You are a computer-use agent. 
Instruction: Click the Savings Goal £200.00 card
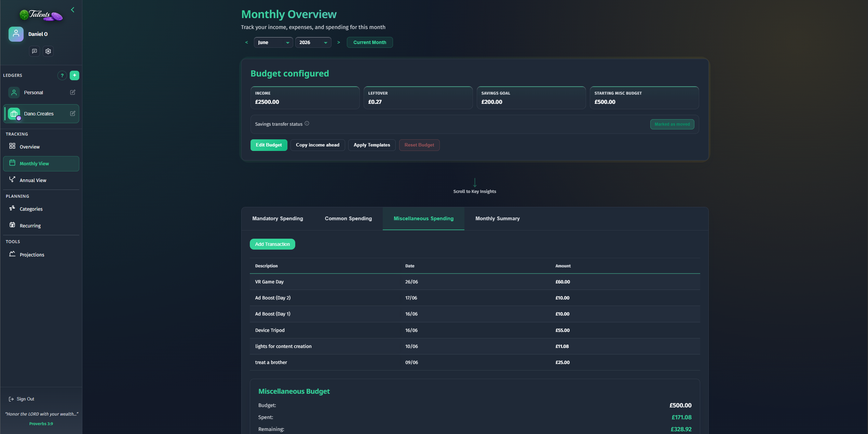(531, 98)
